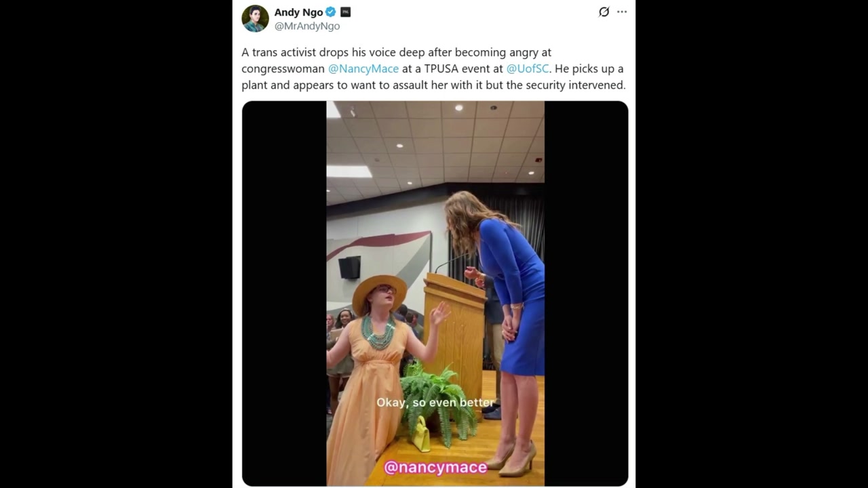The image size is (868, 488).
Task: Click the video's left black letterbox area
Action: 284,293
